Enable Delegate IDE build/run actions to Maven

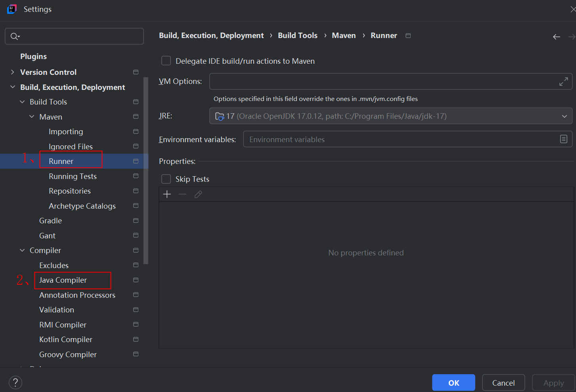pos(166,61)
